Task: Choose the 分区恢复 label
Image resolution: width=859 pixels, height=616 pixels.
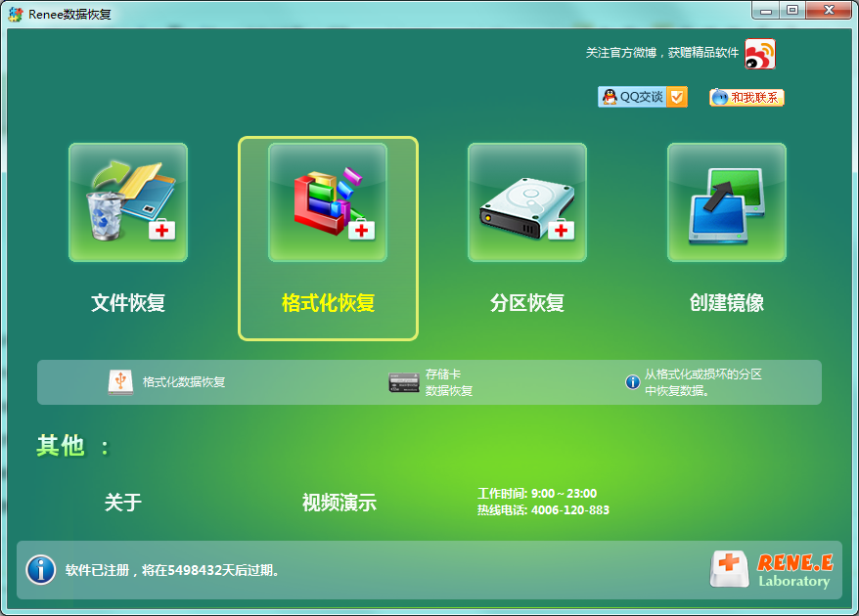Action: point(527,303)
